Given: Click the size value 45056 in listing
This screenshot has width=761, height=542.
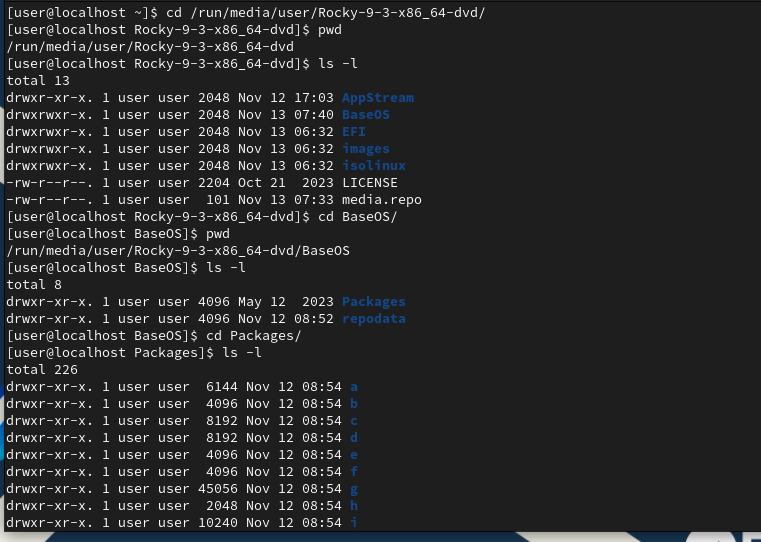Looking at the screenshot, I should 218,489.
